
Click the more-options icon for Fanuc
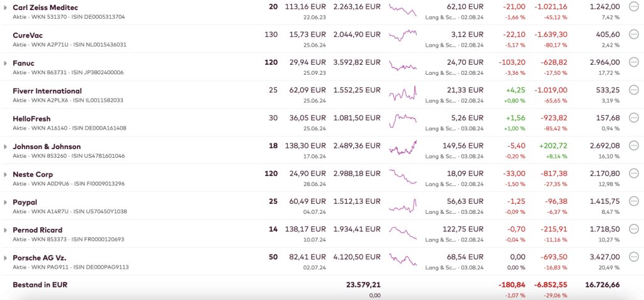[x=633, y=62]
